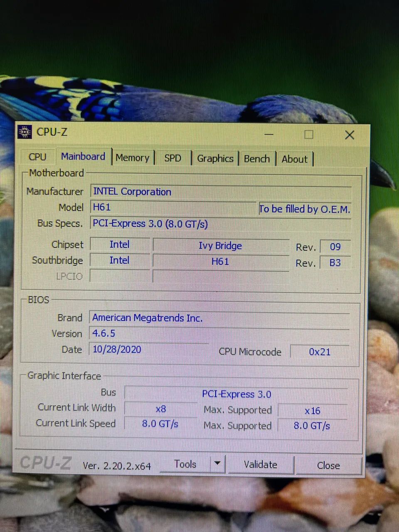The image size is (399, 532).
Task: Click the American Megatrends Inc. BIOS brand
Action: pos(219,318)
